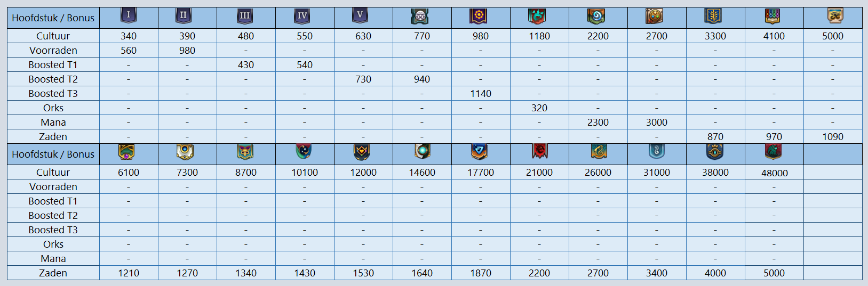Select the wheat sheaf banner above 3300
The width and height of the screenshot is (868, 286).
(x=713, y=17)
